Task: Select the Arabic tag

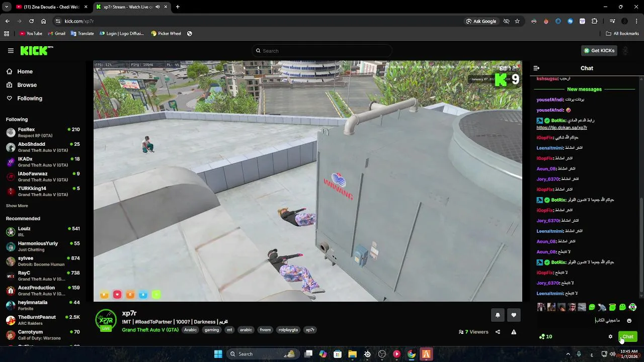Action: tap(190, 330)
